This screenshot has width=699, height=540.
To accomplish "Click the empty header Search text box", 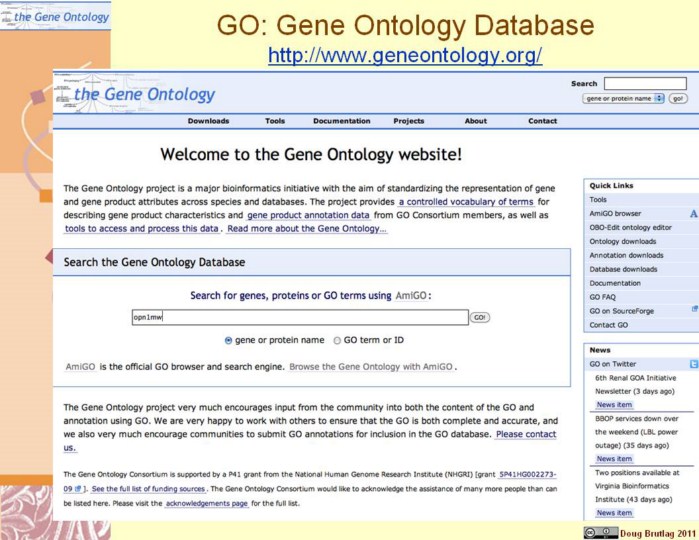I will tap(645, 84).
